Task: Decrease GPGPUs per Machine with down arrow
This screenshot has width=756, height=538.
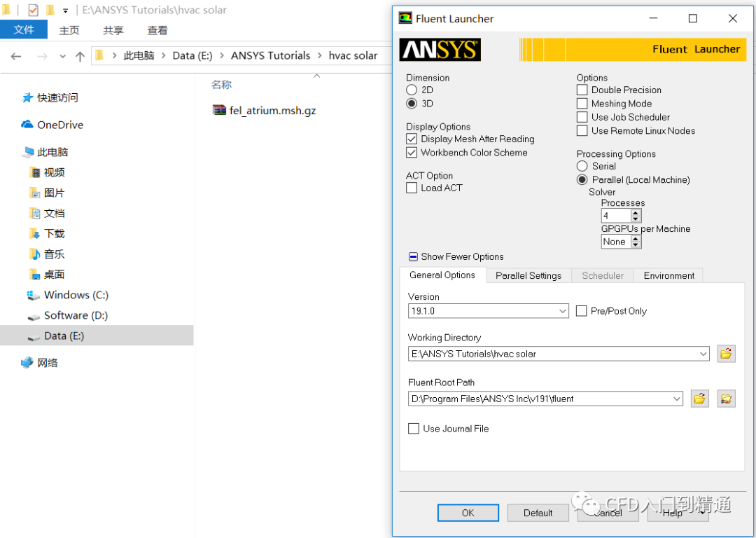Action: point(636,244)
